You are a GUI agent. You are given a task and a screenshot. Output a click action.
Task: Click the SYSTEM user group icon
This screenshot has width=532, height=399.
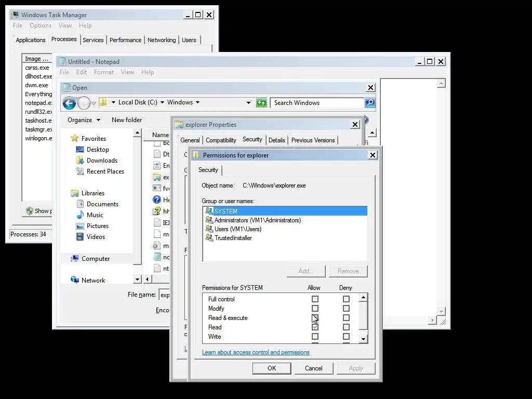point(209,211)
